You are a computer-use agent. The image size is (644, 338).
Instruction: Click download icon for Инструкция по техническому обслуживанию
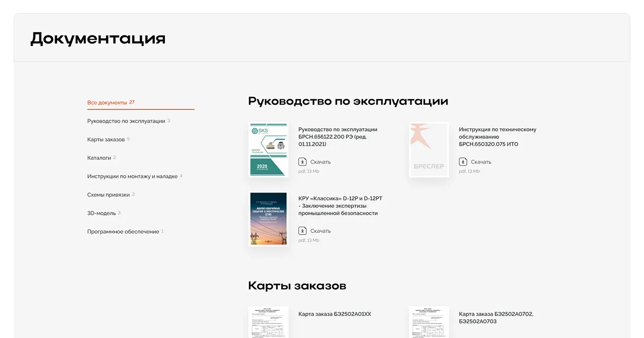[463, 162]
